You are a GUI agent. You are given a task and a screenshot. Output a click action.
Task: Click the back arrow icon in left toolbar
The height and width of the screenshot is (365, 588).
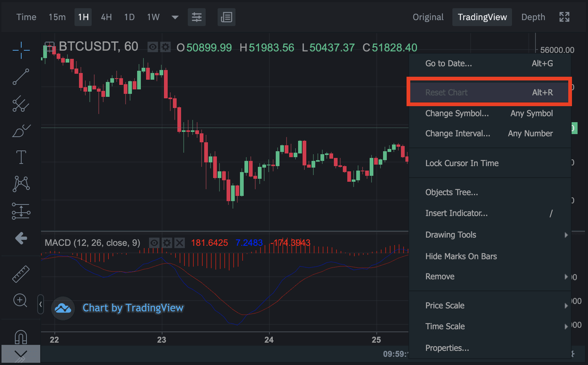21,238
